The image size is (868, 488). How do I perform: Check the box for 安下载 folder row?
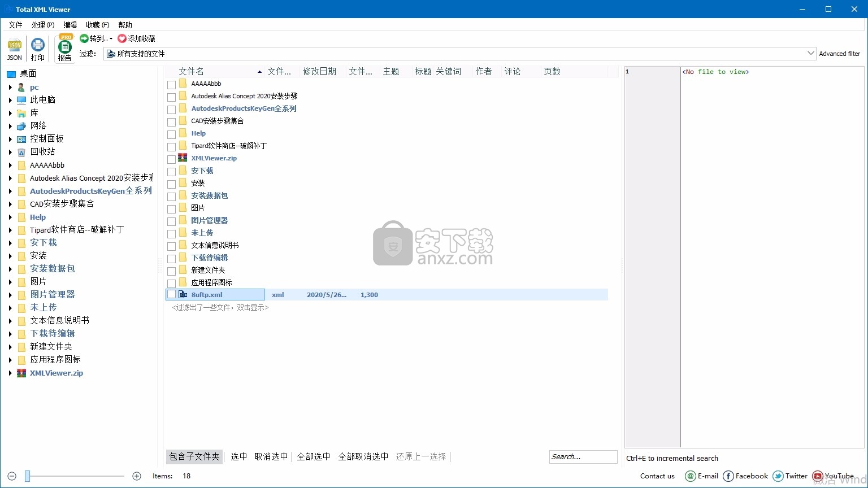pyautogui.click(x=171, y=172)
